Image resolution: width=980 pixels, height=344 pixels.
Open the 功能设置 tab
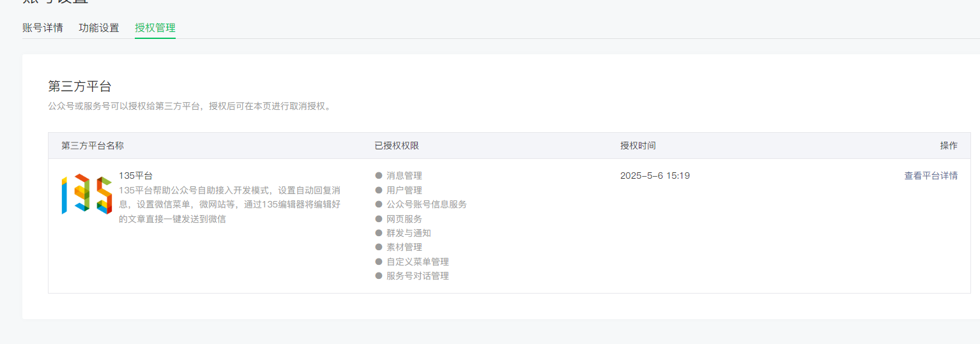(99, 28)
